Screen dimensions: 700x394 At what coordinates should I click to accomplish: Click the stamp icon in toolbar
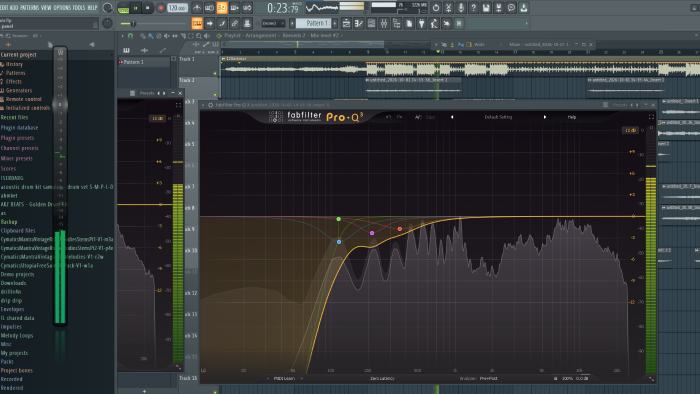(x=247, y=23)
